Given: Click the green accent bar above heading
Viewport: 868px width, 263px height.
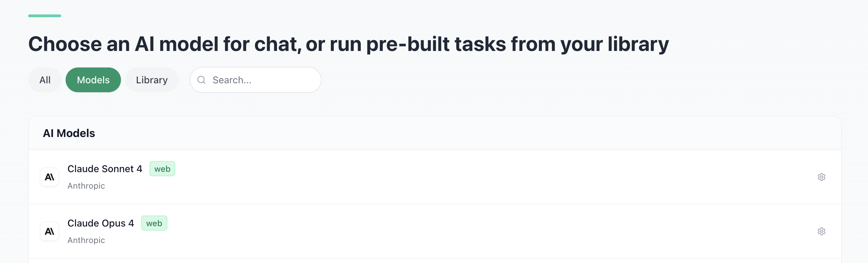Looking at the screenshot, I should (x=45, y=16).
